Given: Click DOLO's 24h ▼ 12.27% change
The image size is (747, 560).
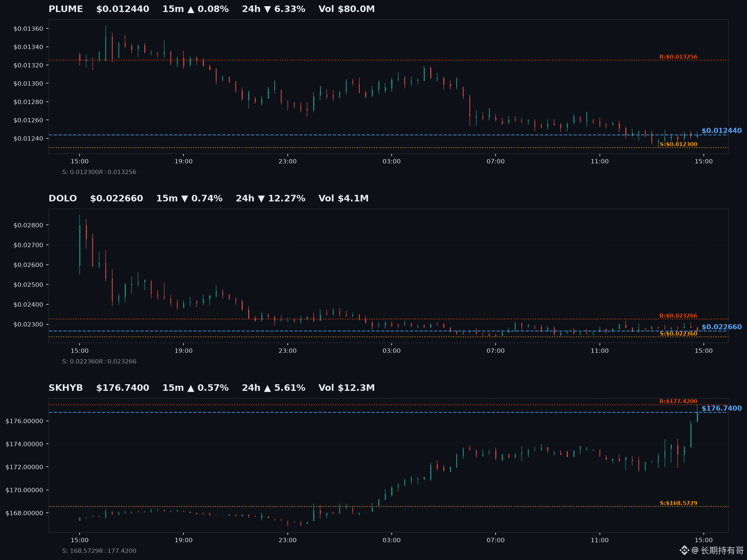Looking at the screenshot, I should click(271, 198).
